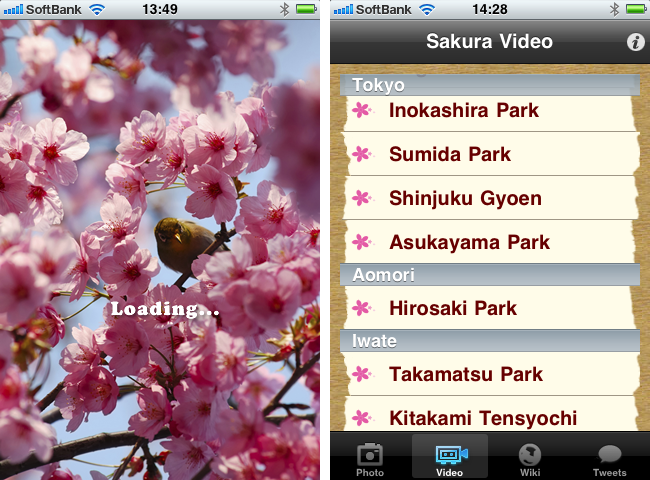Click the Bluetooth icon on the loading screen

click(284, 9)
